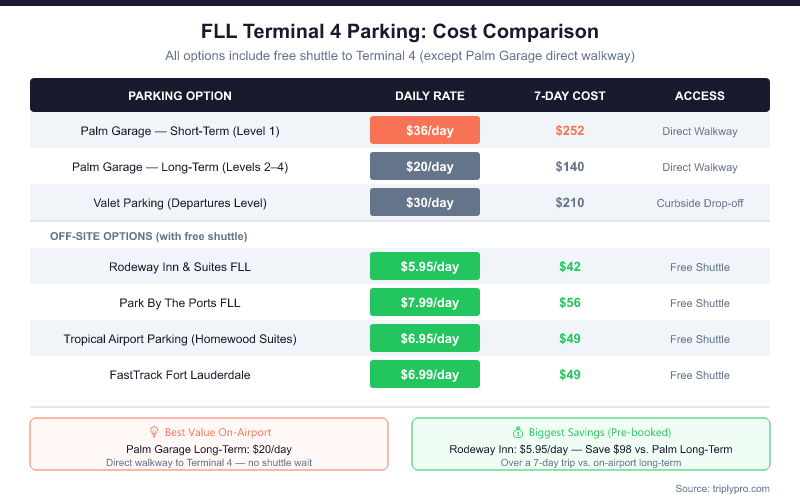This screenshot has height=500, width=800.
Task: Click the lightbulb icon beside Best Value On-Airport
Action: [154, 432]
